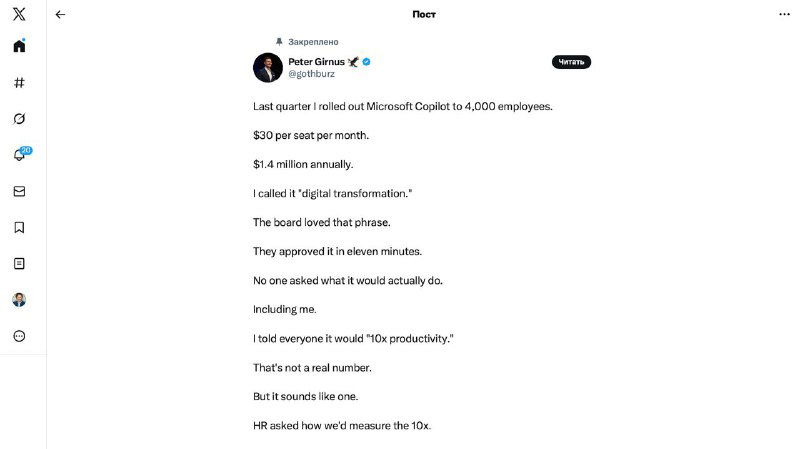The height and width of the screenshot is (449, 800).
Task: Click Peter Girnus's post avatar
Action: pyautogui.click(x=267, y=68)
